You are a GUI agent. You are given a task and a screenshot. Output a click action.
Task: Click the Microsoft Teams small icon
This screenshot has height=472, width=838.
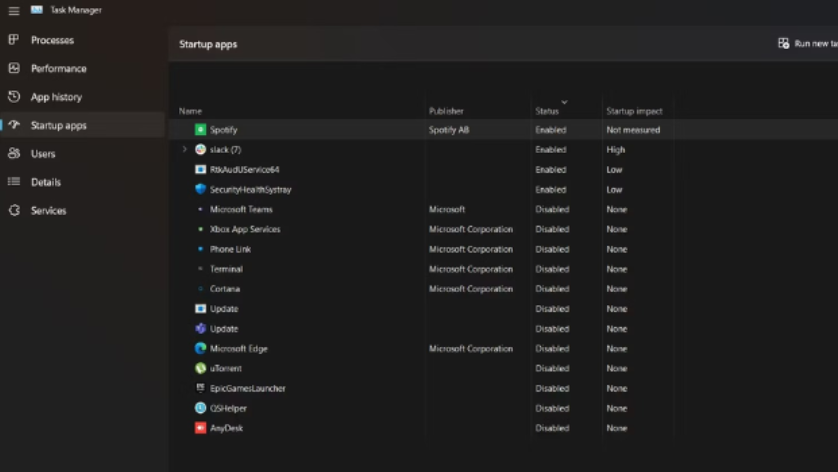click(x=200, y=209)
